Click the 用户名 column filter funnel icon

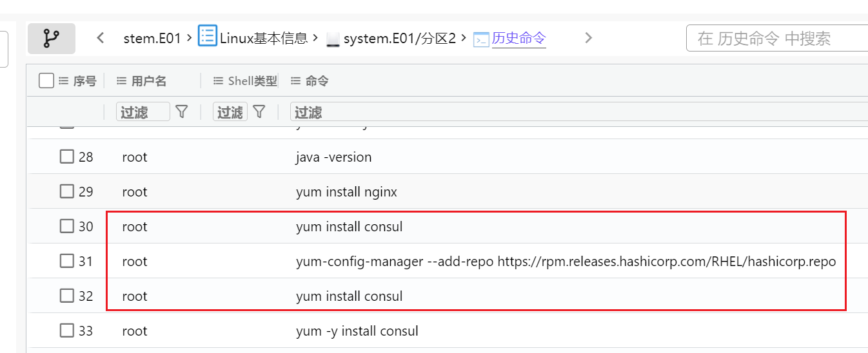pyautogui.click(x=182, y=112)
